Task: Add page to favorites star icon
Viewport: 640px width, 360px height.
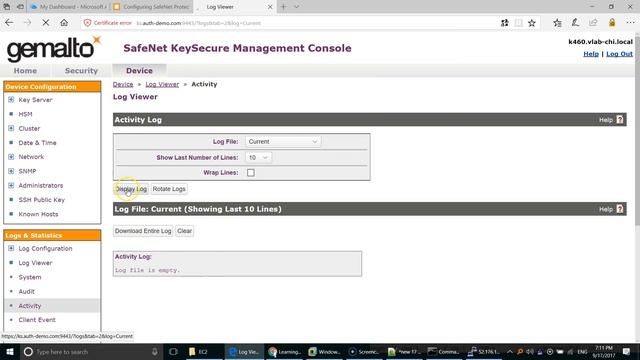Action: click(531, 23)
